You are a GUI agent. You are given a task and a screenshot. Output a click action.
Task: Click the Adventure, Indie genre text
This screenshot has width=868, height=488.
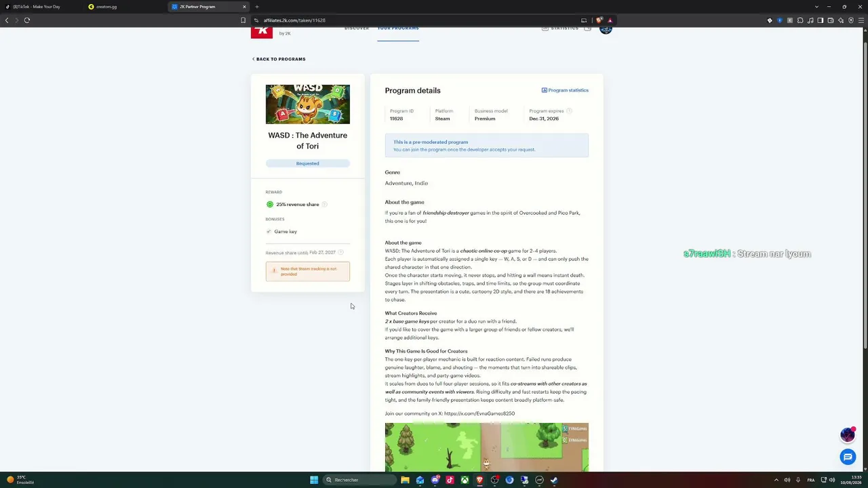pyautogui.click(x=406, y=183)
